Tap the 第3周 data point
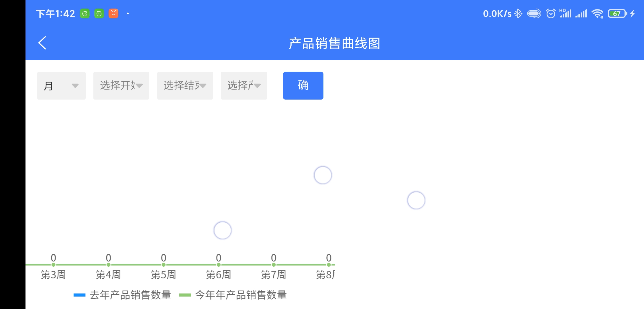644x309 pixels. click(x=53, y=265)
